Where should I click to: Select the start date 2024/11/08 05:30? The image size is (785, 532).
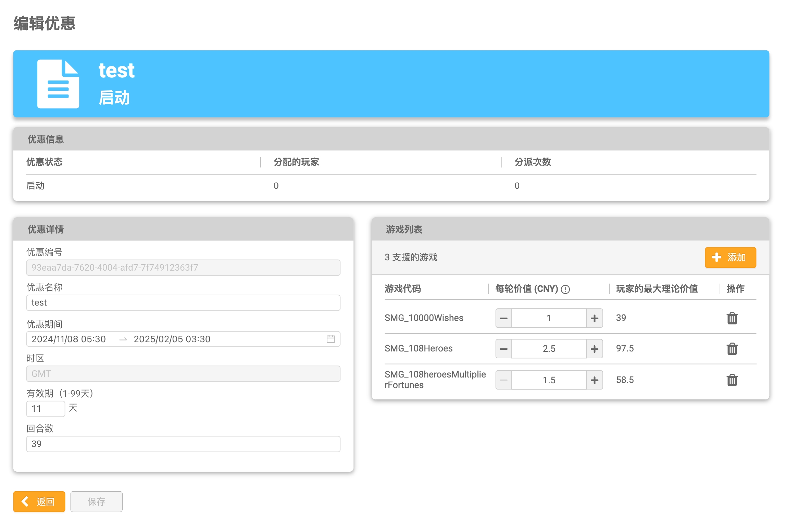(68, 339)
